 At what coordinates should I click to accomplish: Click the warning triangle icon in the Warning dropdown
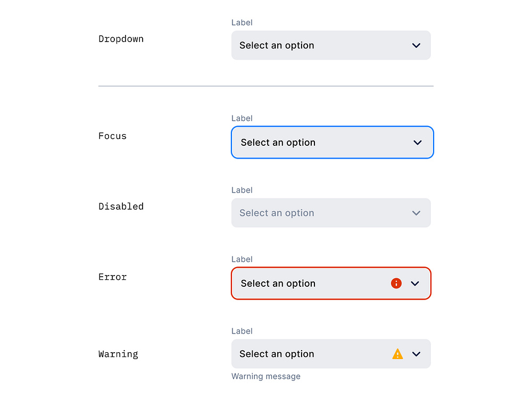pos(397,354)
